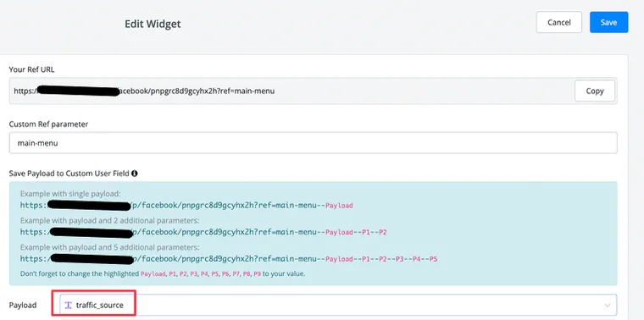Show info tooltip for Save Payload
Screen dimensions: 644x320
point(134,174)
